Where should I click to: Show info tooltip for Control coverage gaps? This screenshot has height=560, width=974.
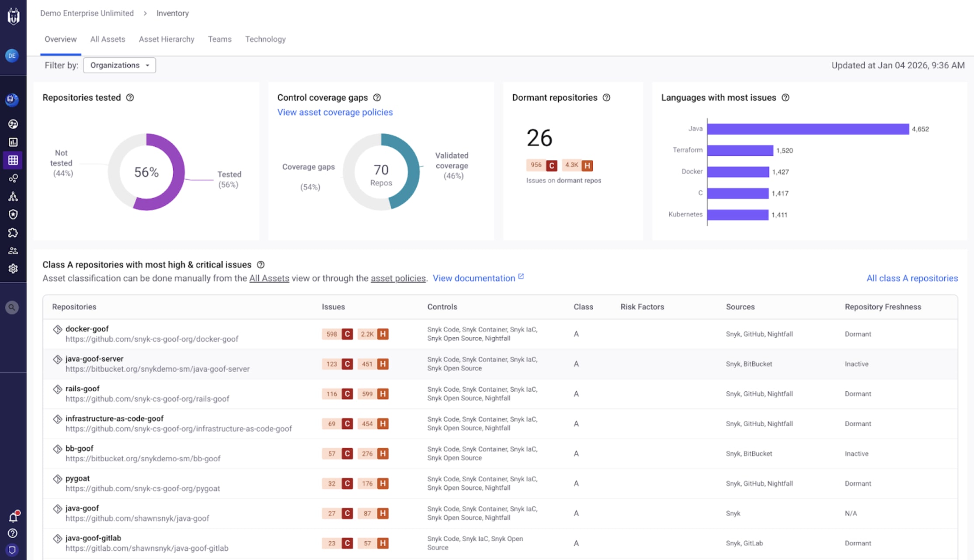377,97
